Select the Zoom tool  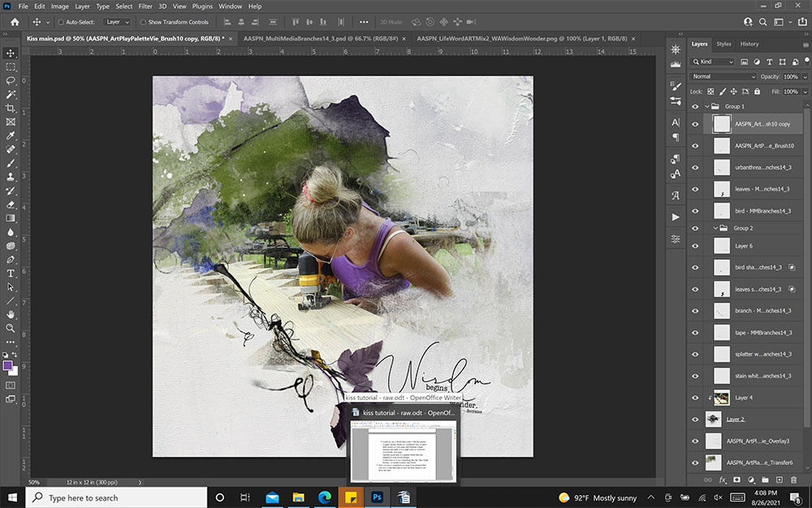[11, 328]
